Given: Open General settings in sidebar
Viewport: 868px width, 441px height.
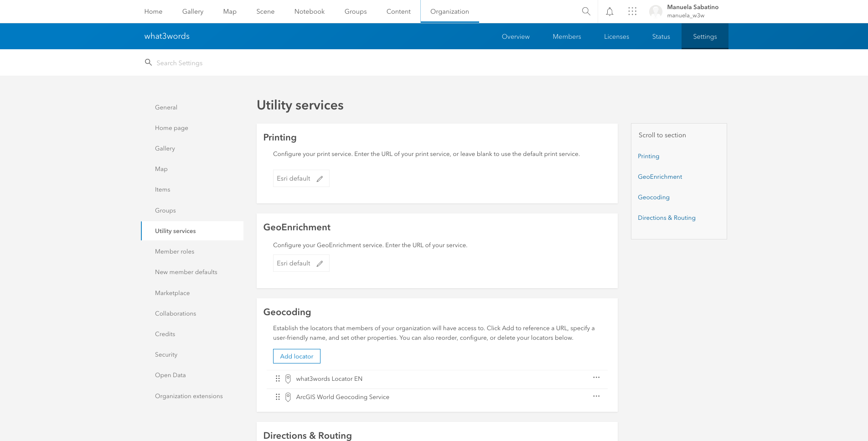Looking at the screenshot, I should coord(166,108).
